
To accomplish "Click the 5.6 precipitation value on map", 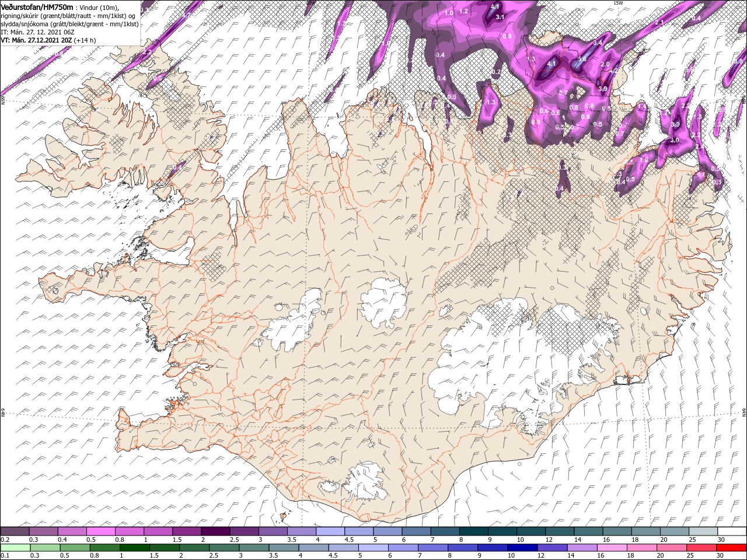I will point(582,59).
